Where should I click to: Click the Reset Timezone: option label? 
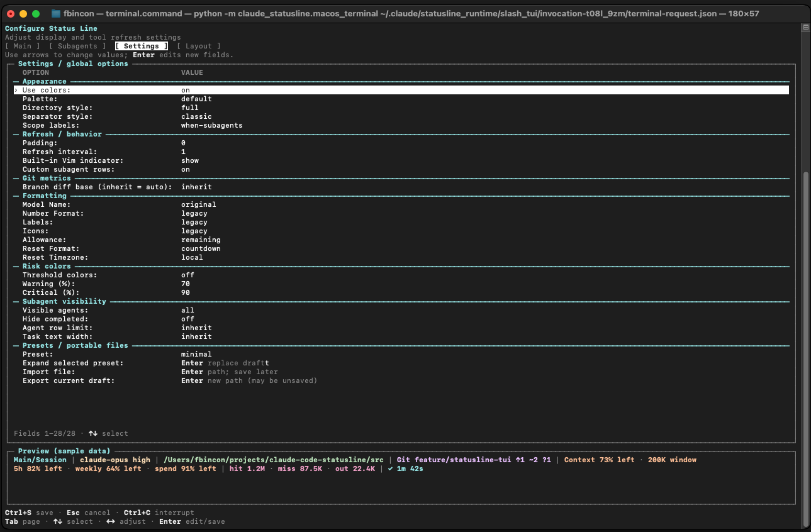55,257
